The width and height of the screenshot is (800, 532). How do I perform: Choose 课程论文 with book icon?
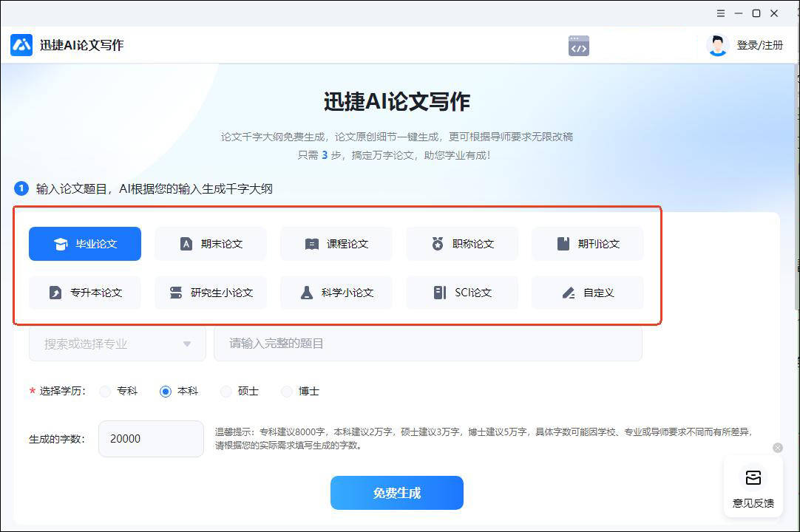(x=336, y=244)
